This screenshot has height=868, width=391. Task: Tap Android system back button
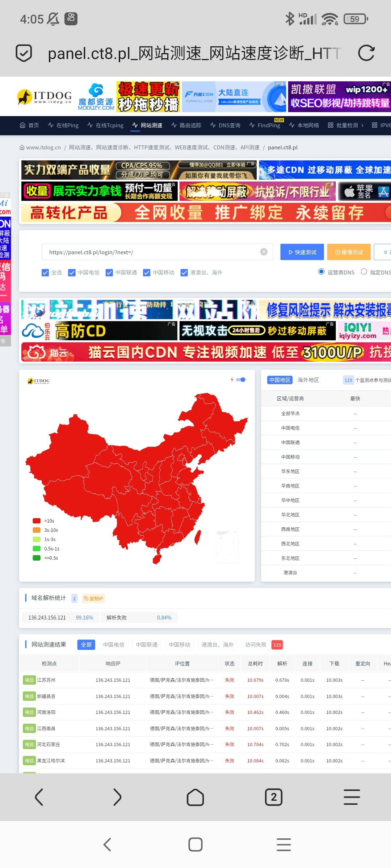point(107,844)
